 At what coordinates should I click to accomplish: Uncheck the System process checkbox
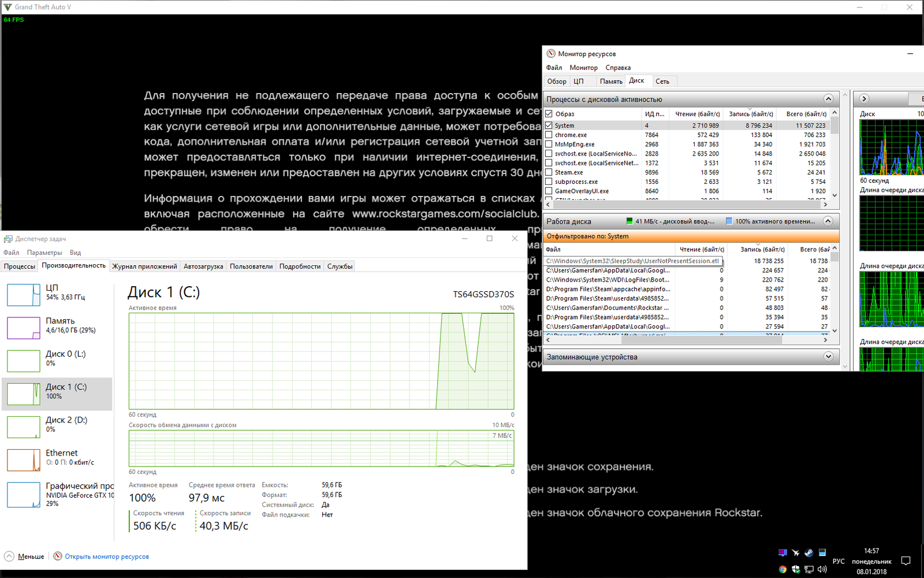[x=549, y=125]
